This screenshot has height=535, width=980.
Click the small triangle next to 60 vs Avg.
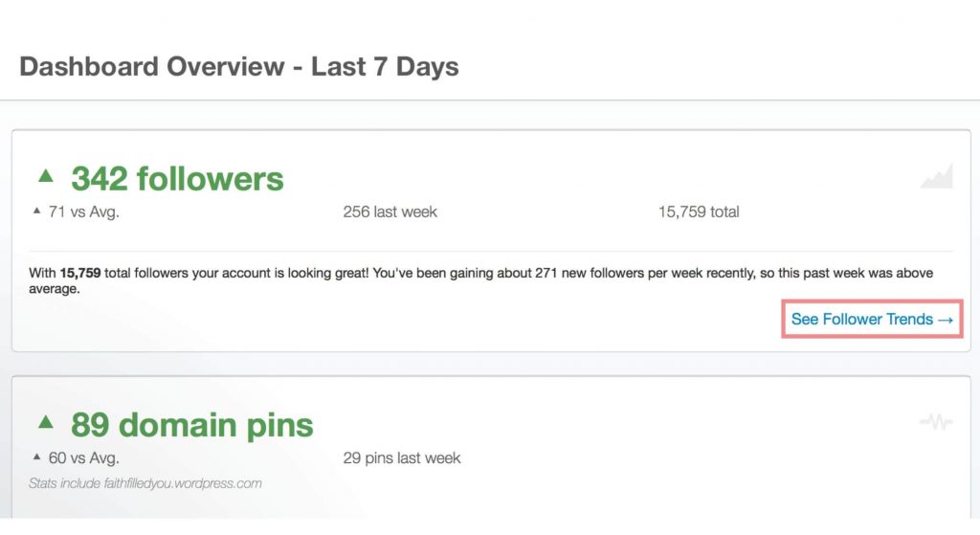point(37,457)
